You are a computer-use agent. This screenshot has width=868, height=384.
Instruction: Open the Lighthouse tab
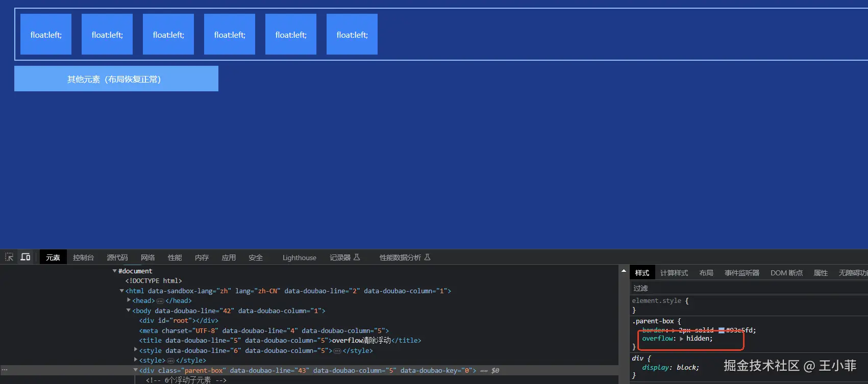[299, 258]
